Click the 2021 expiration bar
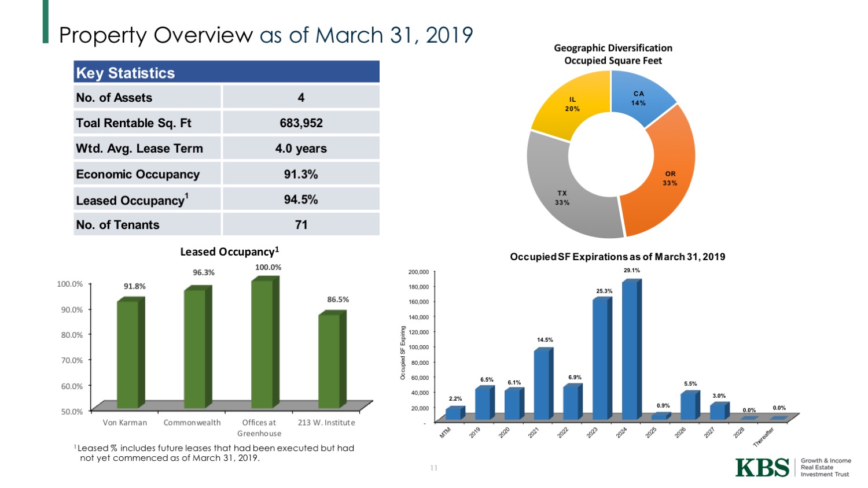 [543, 383]
